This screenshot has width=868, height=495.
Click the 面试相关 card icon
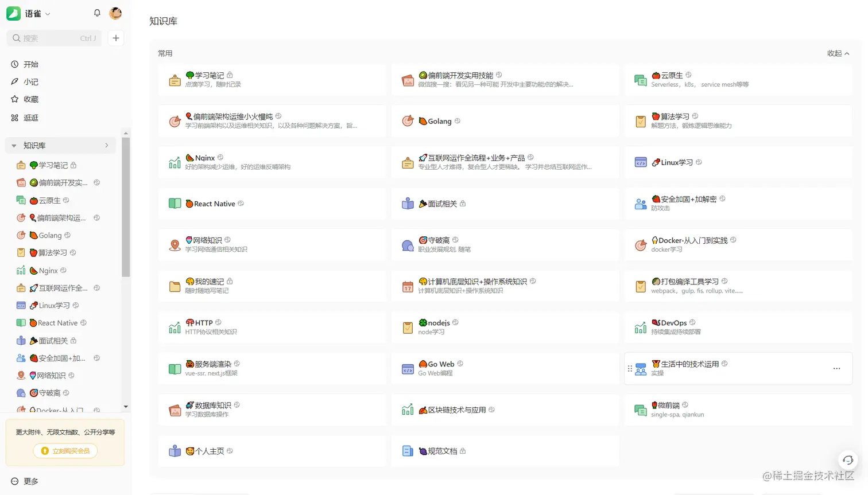coord(408,204)
